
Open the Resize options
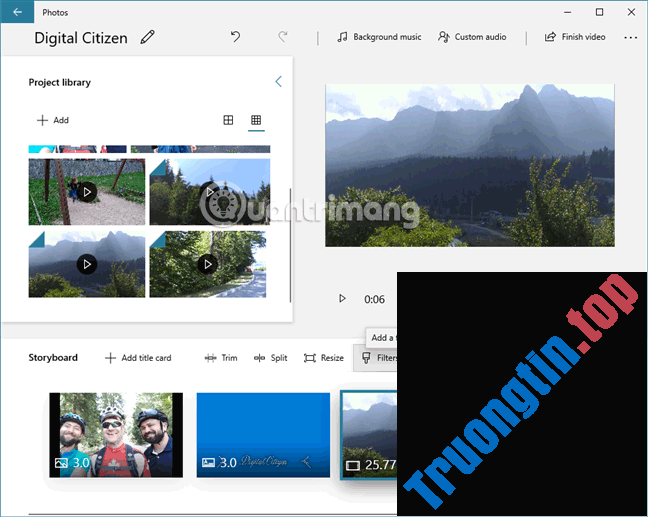pos(324,358)
